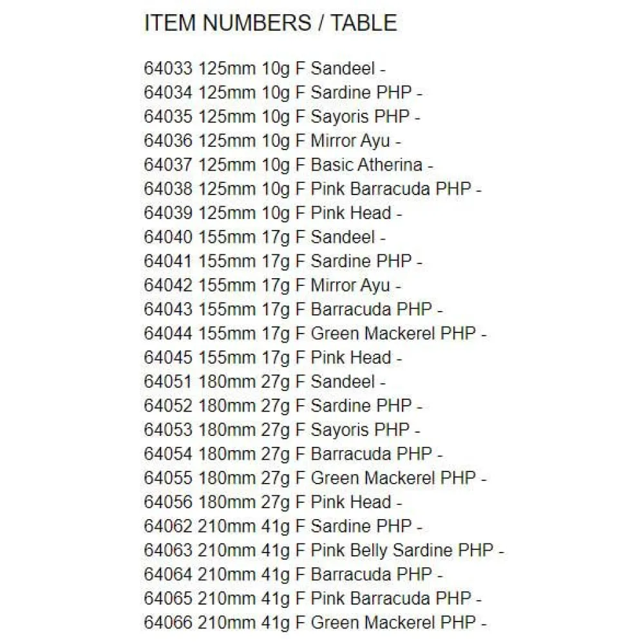
Task: Click item 64053 180mm Sayoris PHP
Action: point(282,430)
